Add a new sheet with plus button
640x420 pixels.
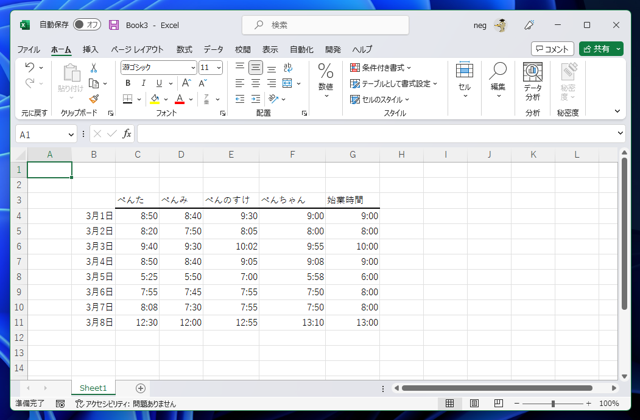[x=140, y=388]
